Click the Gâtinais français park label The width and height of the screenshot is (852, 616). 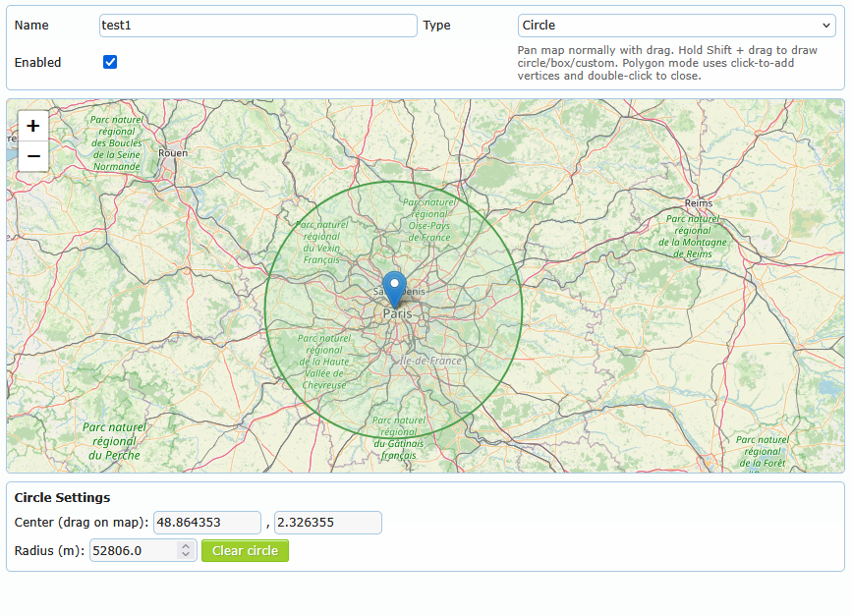pos(398,438)
